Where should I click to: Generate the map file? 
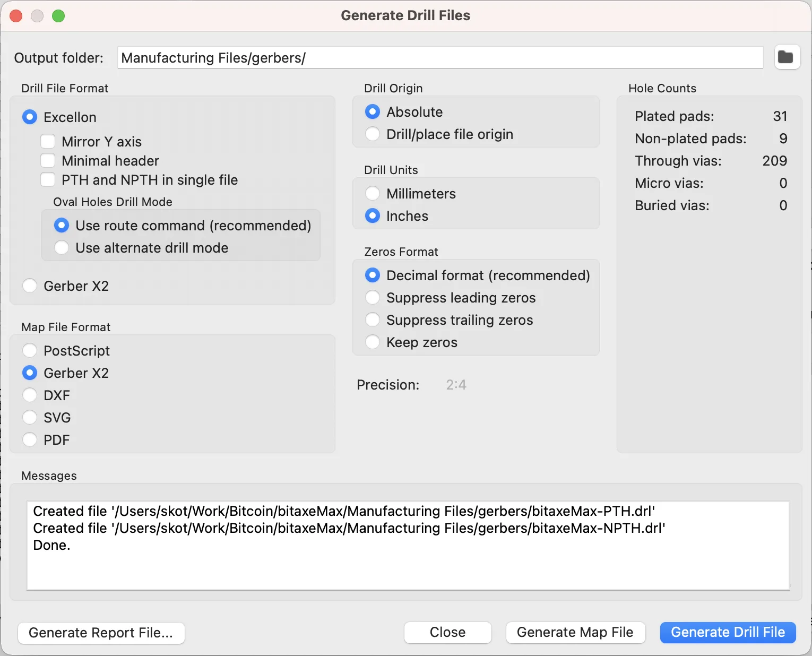pyautogui.click(x=575, y=632)
